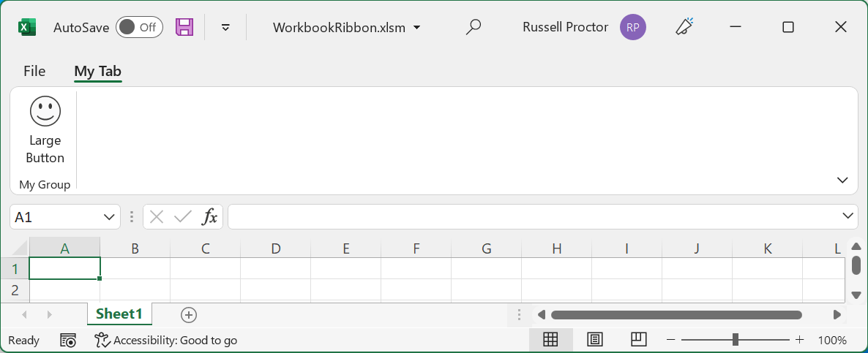The height and width of the screenshot is (353, 868).
Task: Expand the formula bar chevron
Action: coord(848,216)
